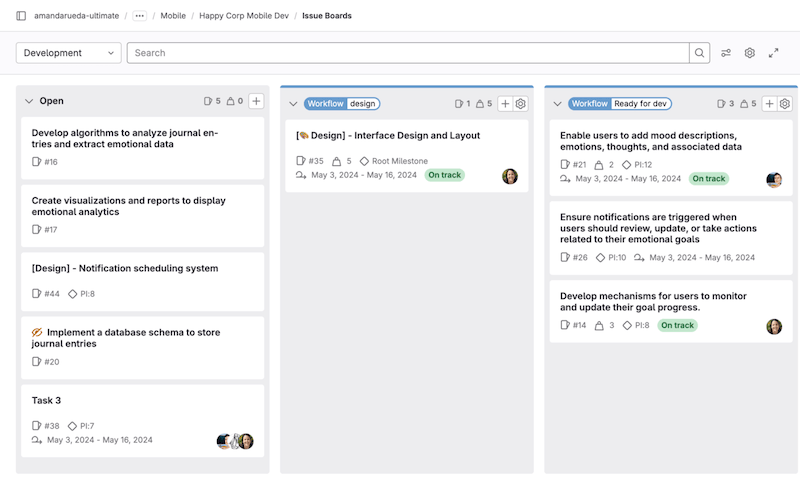Open the board filter options icon
This screenshot has width=800, height=484.
tap(726, 53)
